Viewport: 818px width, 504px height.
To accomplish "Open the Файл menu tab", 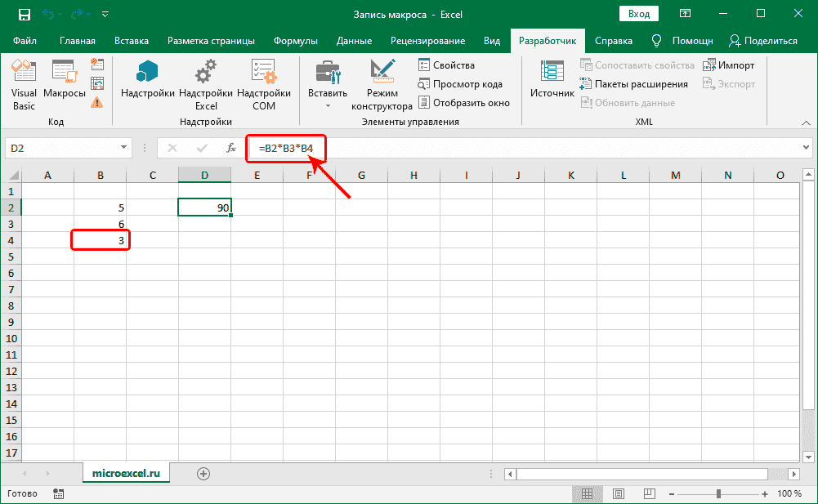I will [x=25, y=41].
